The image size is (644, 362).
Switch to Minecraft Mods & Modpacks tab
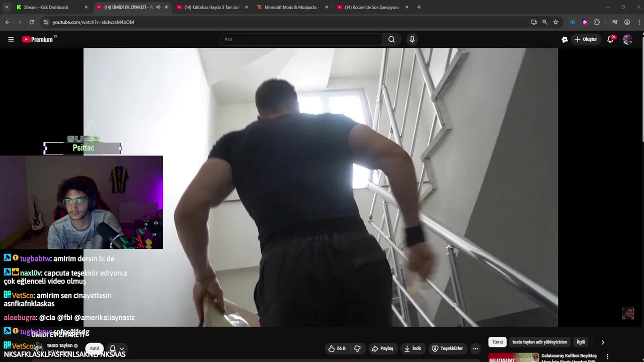(x=292, y=7)
